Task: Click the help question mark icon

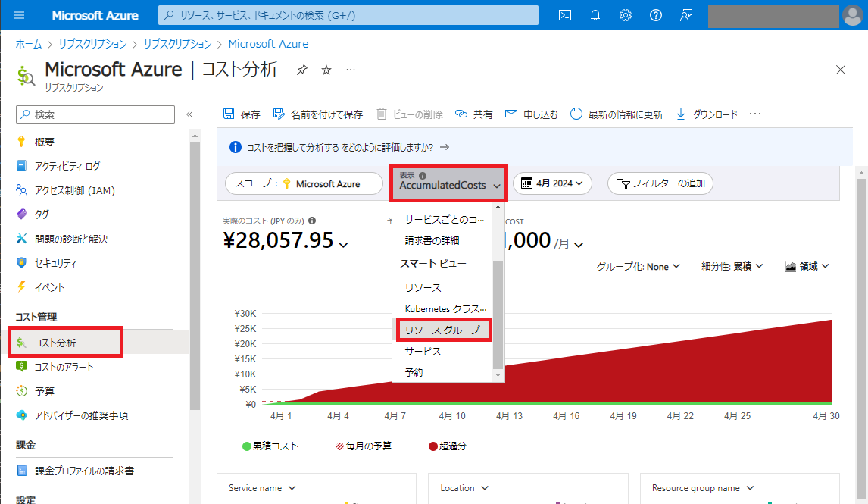Action: (x=656, y=15)
